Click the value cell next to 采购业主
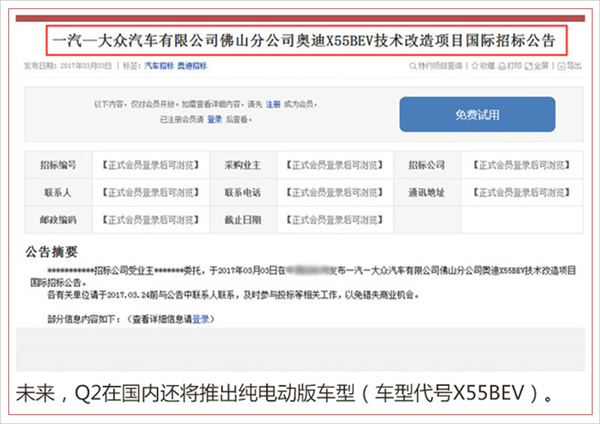 point(335,165)
